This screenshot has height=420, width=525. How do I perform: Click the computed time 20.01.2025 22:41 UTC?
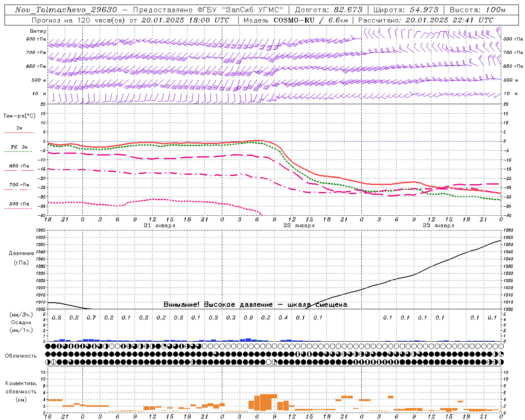pyautogui.click(x=450, y=20)
